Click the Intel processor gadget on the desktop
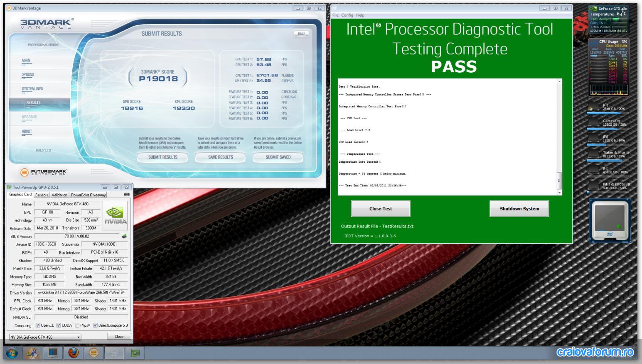The height and width of the screenshot is (364, 642). pyautogui.click(x=610, y=220)
